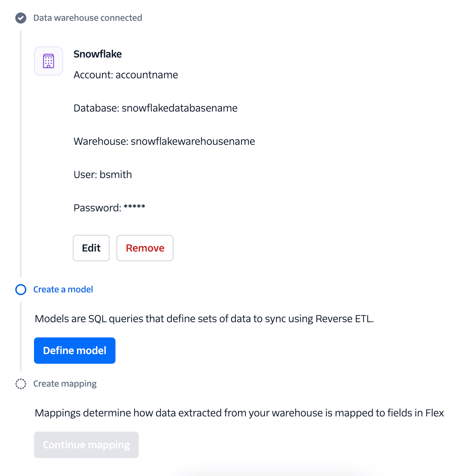Select the hollow circle next to Create a model

(21, 289)
